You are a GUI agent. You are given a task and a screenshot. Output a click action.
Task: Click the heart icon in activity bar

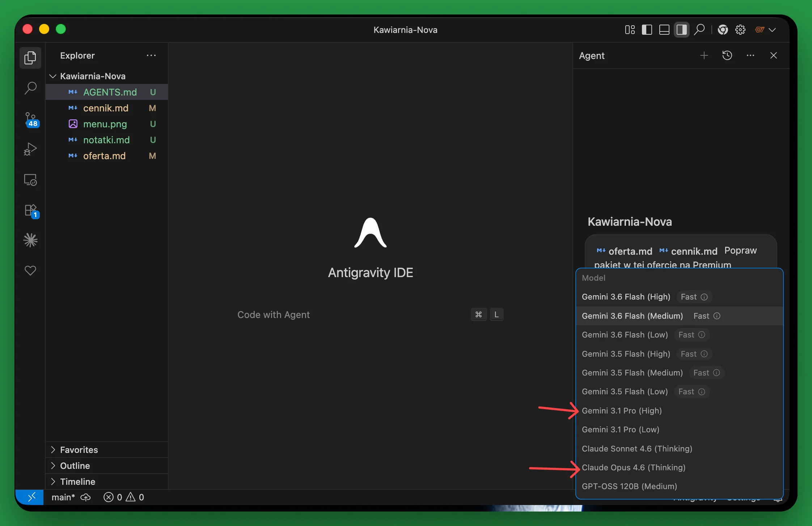pyautogui.click(x=30, y=270)
